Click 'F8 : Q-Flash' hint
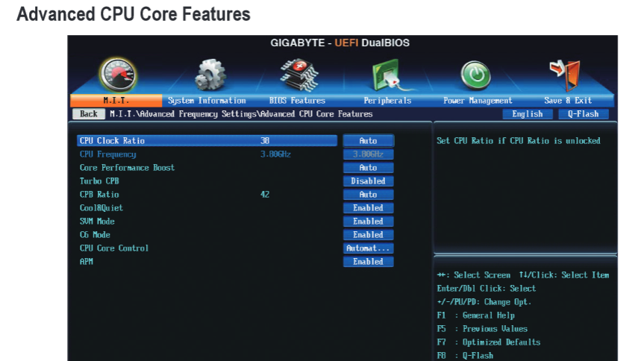 click(465, 356)
